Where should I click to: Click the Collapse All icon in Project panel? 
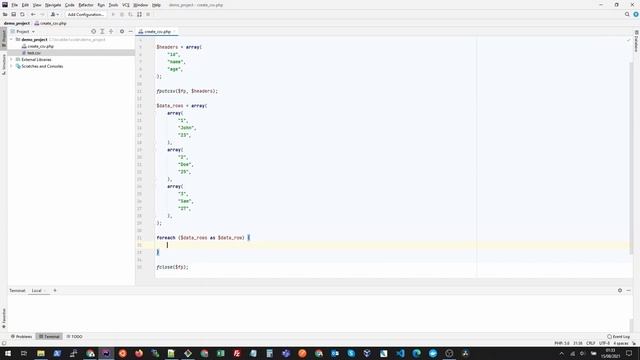tap(111, 31)
